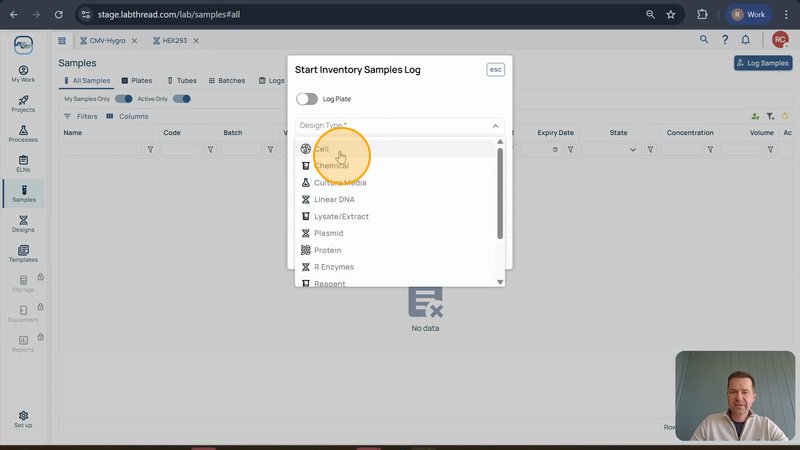Image resolution: width=800 pixels, height=450 pixels.
Task: Click the Name column filter icon
Action: click(x=151, y=149)
